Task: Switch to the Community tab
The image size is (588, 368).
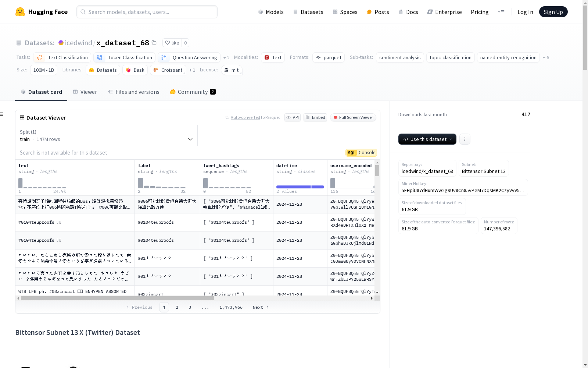Action: pos(193,92)
